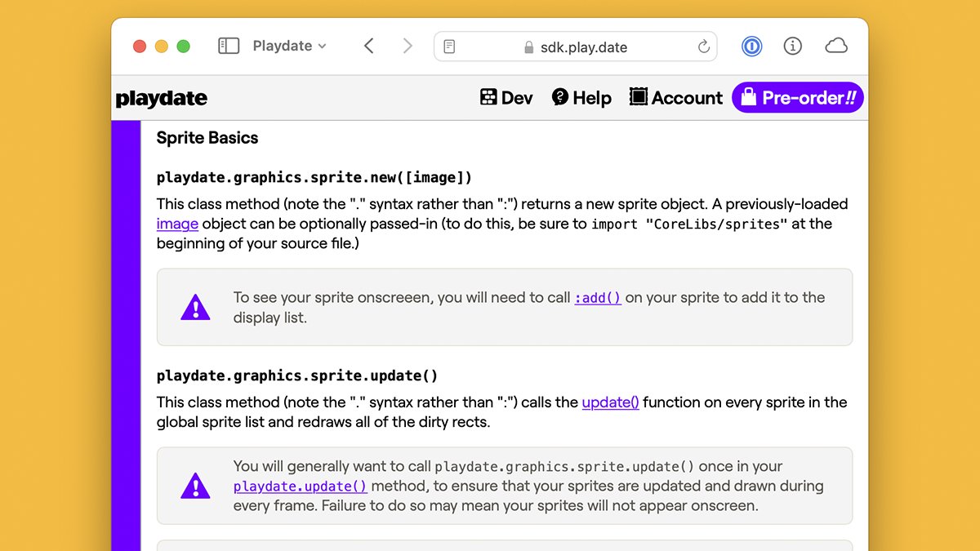
Task: Follow the image link
Action: [177, 224]
